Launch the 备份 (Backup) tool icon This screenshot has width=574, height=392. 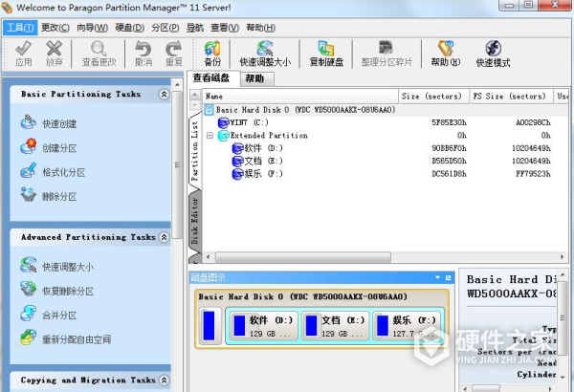point(212,54)
